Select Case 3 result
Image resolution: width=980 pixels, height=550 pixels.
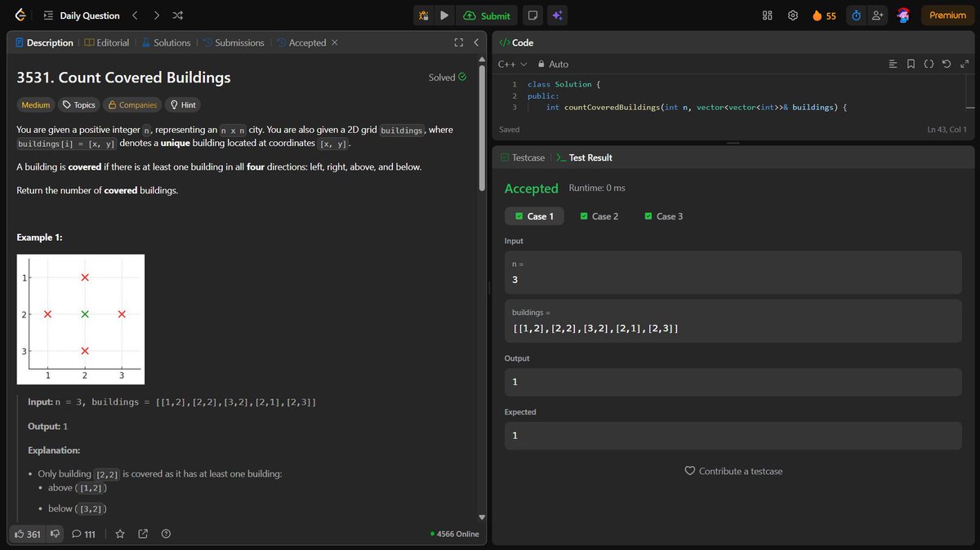[663, 216]
